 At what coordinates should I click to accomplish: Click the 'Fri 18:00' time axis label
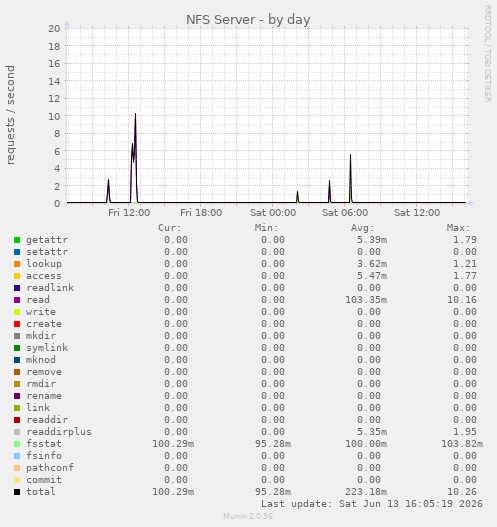click(x=201, y=213)
